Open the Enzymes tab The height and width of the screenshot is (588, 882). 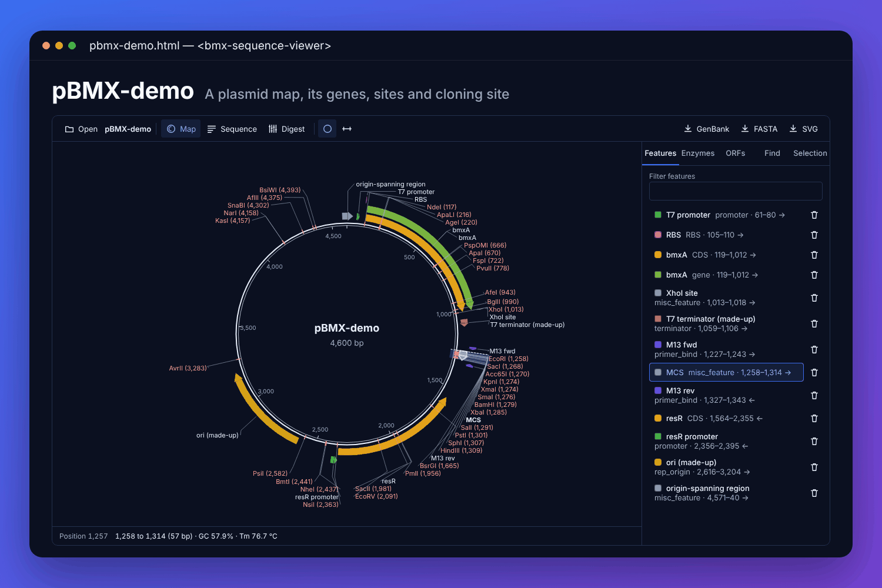[x=698, y=153]
